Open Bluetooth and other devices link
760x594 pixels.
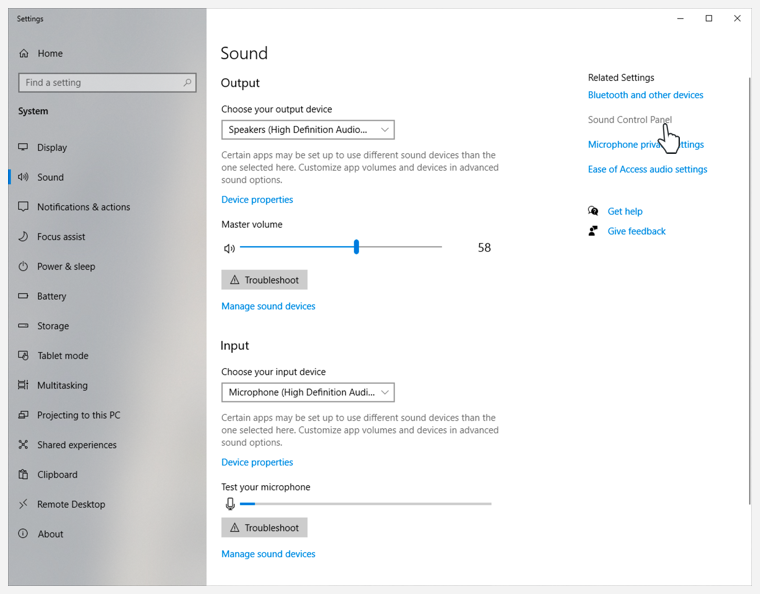pos(645,95)
